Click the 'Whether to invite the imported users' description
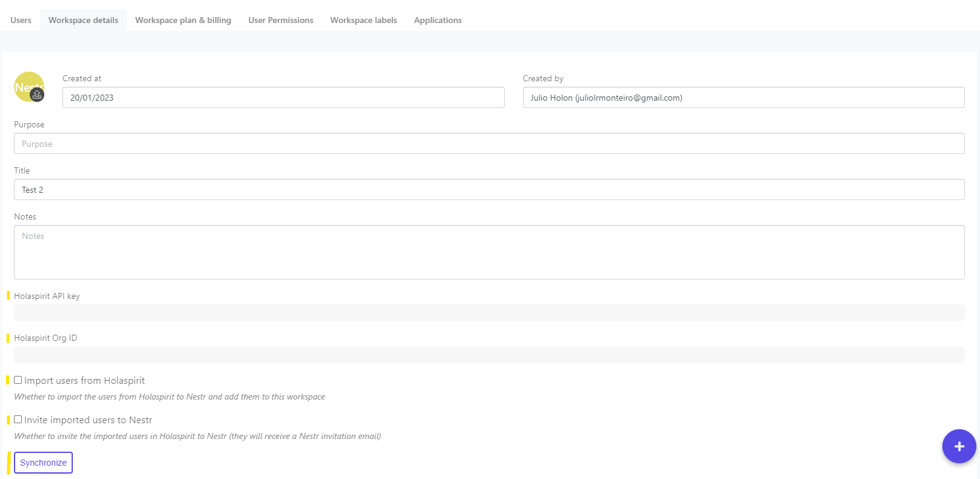980x479 pixels. (x=197, y=436)
